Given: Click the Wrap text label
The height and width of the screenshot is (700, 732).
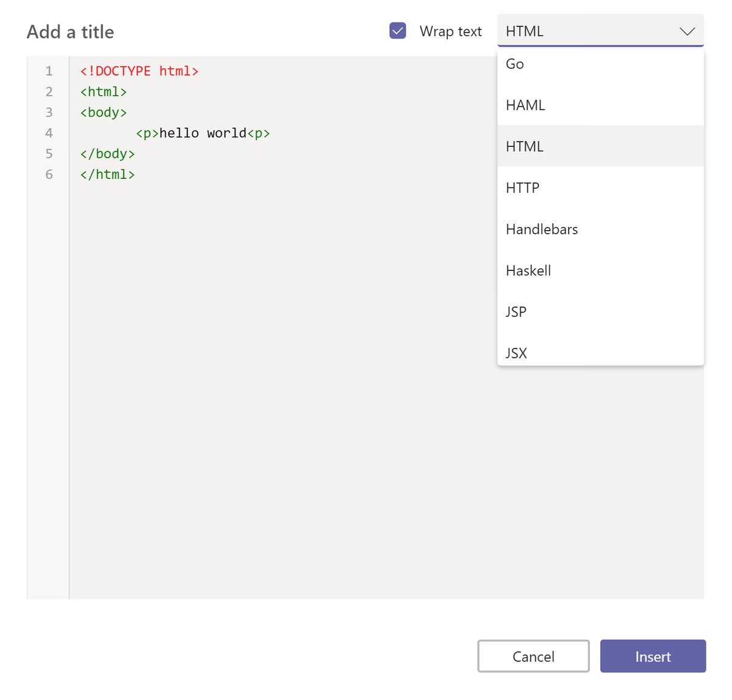Looking at the screenshot, I should 450,32.
